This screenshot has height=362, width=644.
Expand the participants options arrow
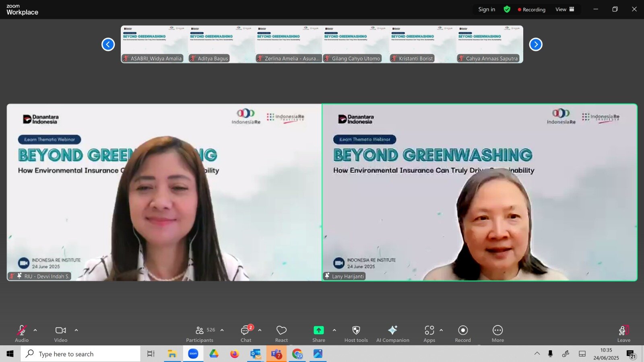222,330
